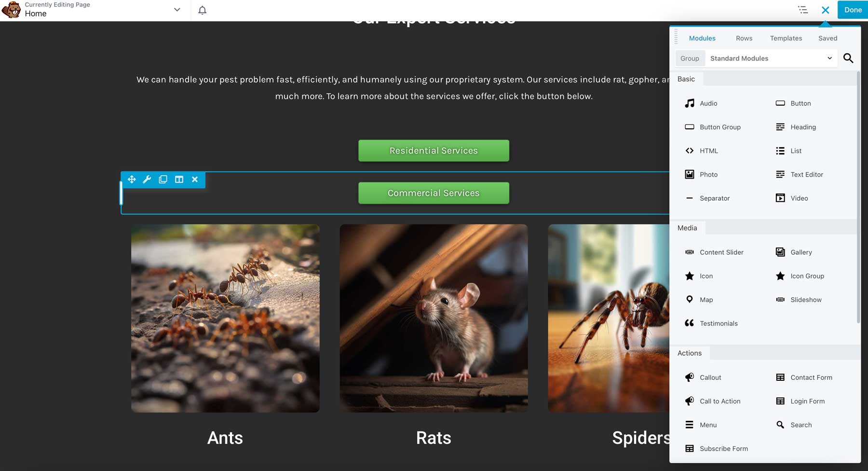Click the Done button
Viewport: 868px width, 471px height.
(x=853, y=10)
